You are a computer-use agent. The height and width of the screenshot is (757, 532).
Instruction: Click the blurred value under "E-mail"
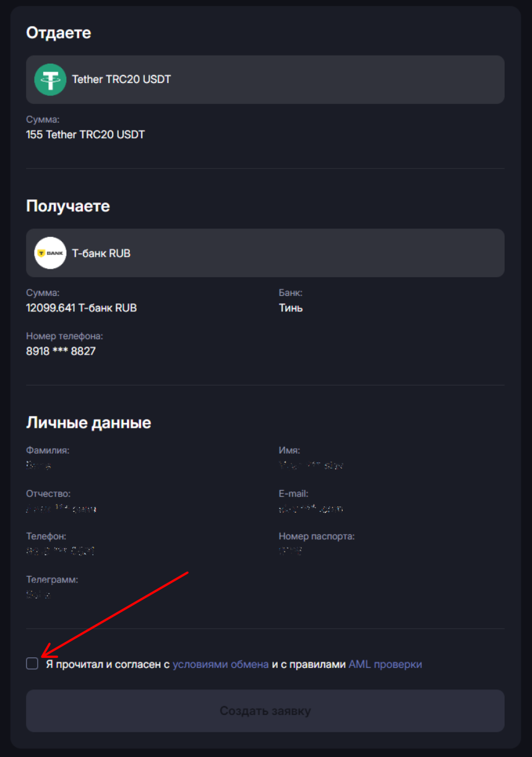[311, 509]
